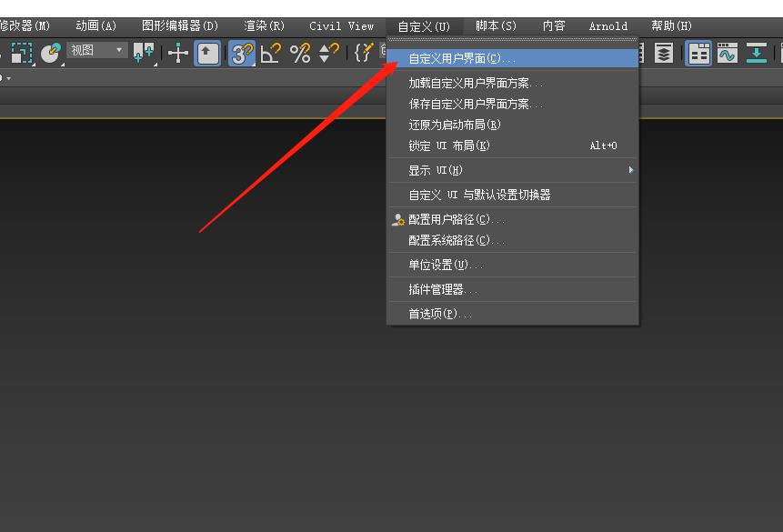Open Edit Named Selection Sets braces icon
The width and height of the screenshot is (783, 532).
click(364, 53)
